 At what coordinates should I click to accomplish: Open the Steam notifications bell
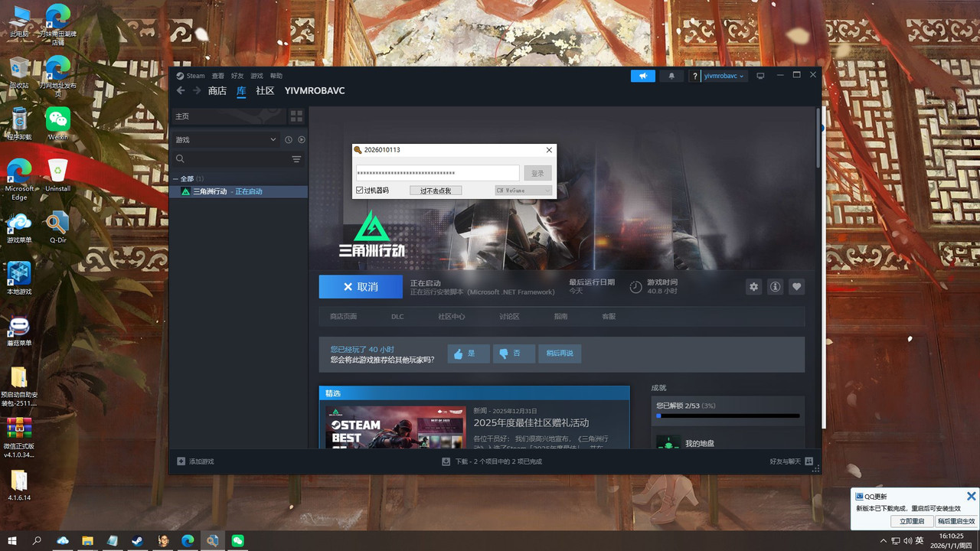point(671,76)
